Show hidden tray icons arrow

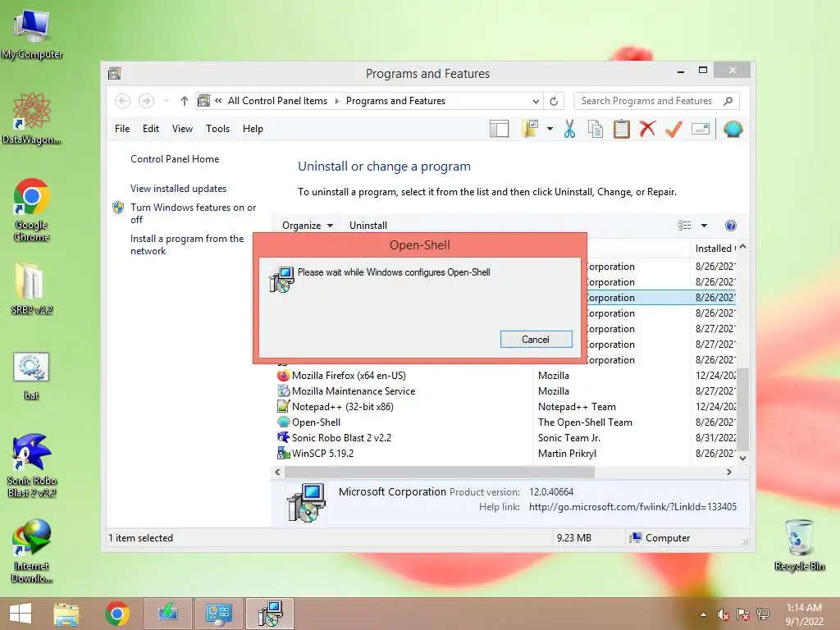coord(703,614)
